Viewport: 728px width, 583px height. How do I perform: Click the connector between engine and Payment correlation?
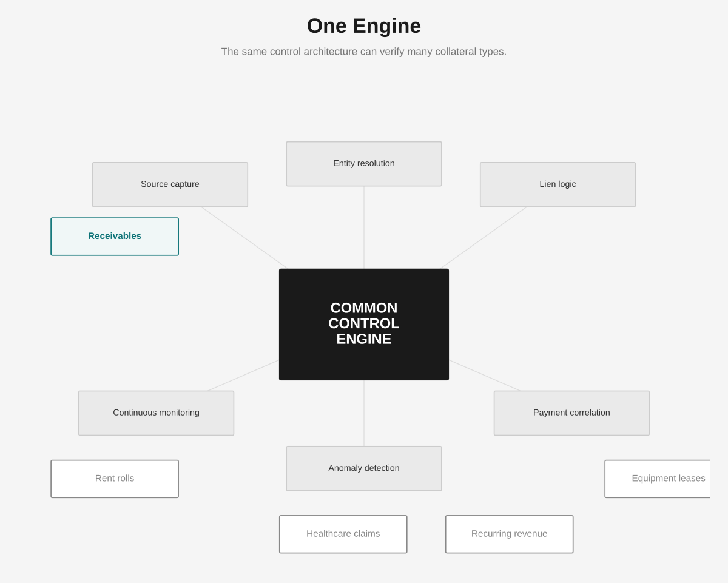pyautogui.click(x=484, y=376)
